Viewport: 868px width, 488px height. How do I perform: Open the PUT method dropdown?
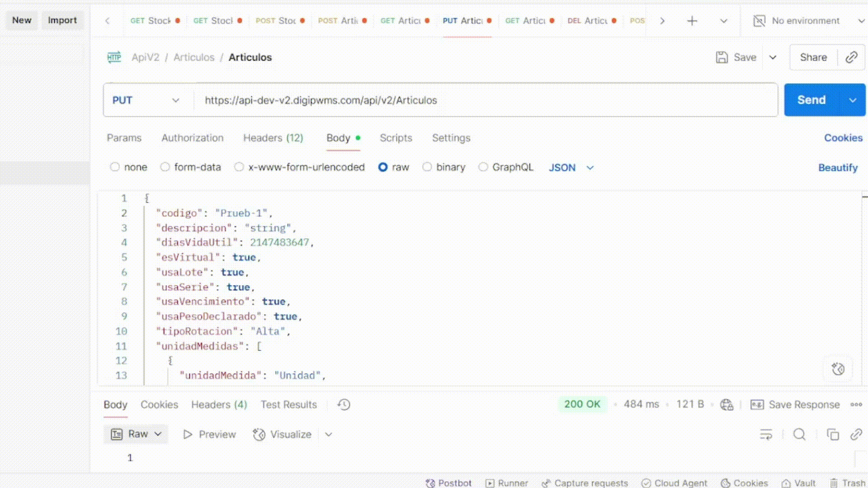(146, 100)
